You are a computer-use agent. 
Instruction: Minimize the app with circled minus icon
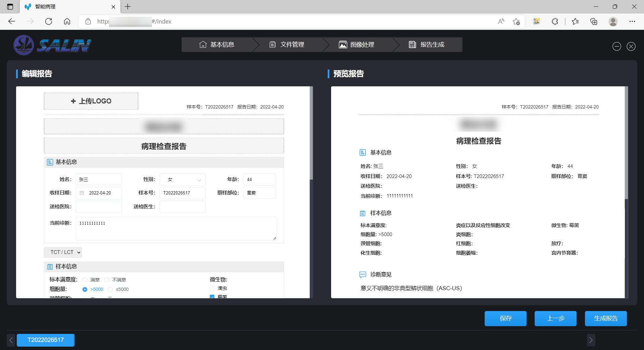tap(616, 46)
